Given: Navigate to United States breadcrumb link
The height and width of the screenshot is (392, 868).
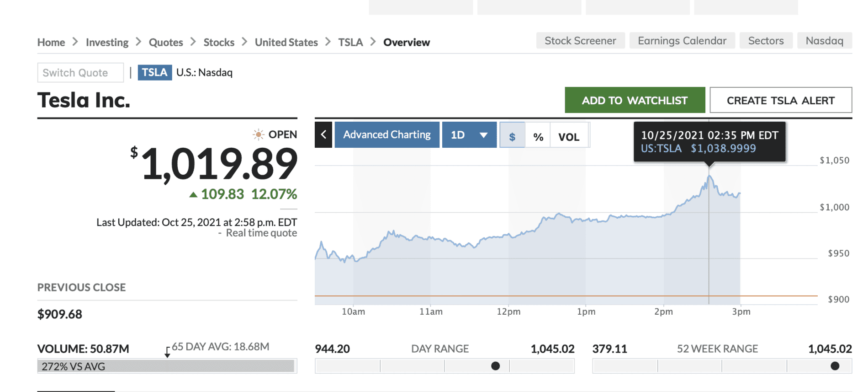Looking at the screenshot, I should 286,43.
